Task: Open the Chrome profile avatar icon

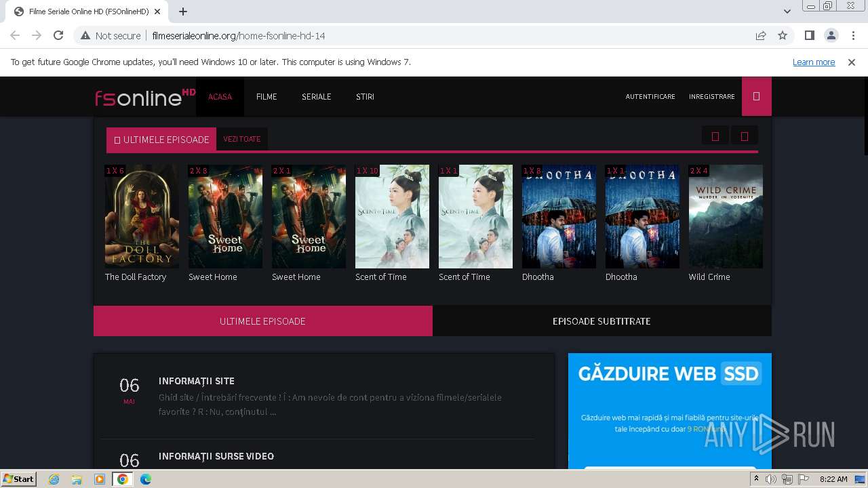Action: pyautogui.click(x=831, y=35)
